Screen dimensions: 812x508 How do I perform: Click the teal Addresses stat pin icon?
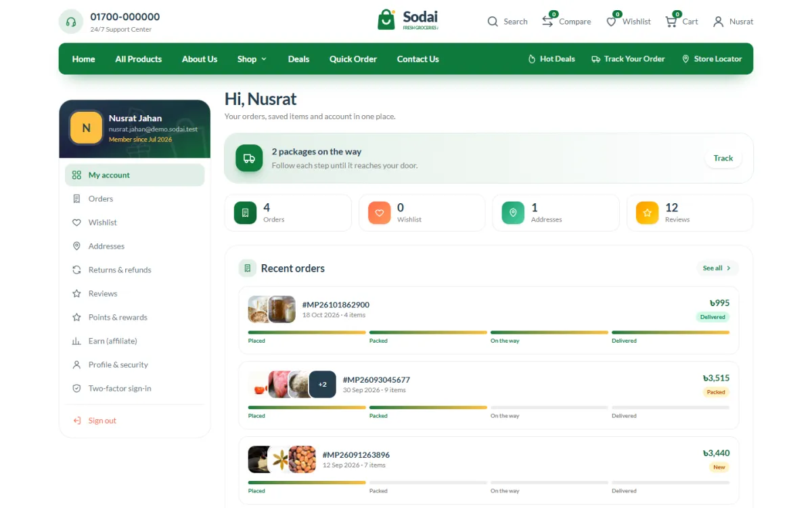click(513, 213)
